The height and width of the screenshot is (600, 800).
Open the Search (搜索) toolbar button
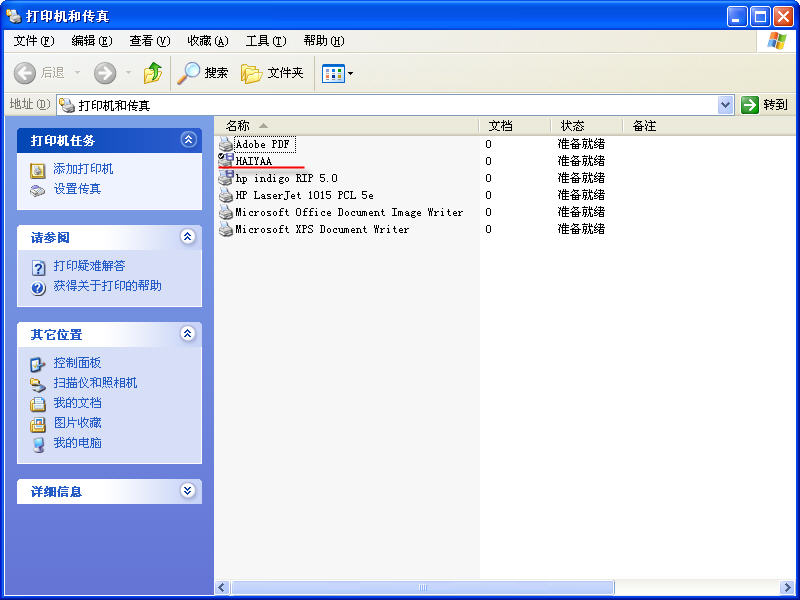(203, 73)
